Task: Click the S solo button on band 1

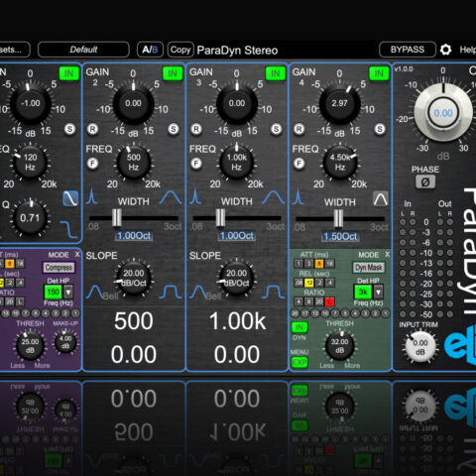Action: click(x=69, y=129)
